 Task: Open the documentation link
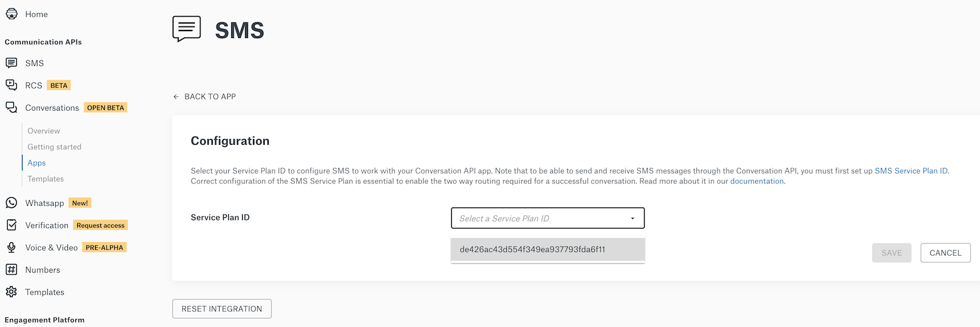757,181
